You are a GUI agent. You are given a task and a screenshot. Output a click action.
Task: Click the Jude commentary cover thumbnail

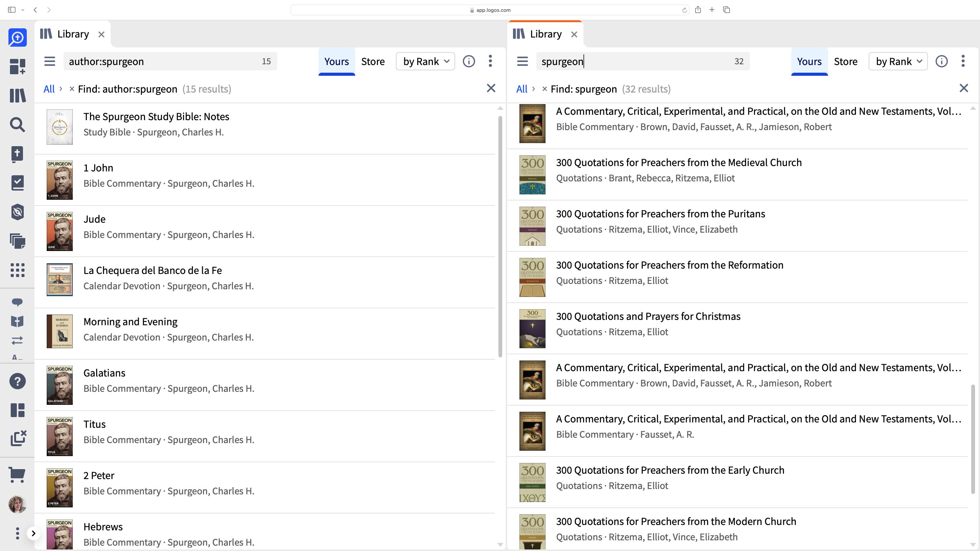click(60, 231)
